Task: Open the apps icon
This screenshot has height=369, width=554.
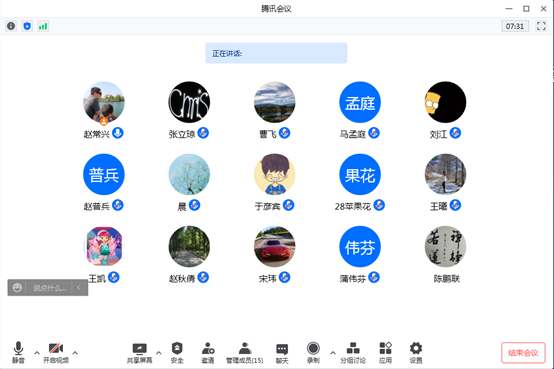Action: 385,352
